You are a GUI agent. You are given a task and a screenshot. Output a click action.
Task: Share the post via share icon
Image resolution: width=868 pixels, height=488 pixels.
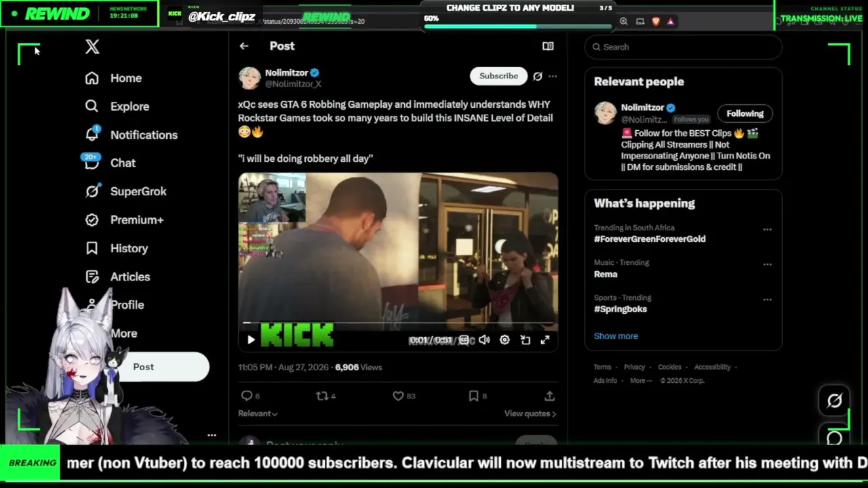coord(549,396)
